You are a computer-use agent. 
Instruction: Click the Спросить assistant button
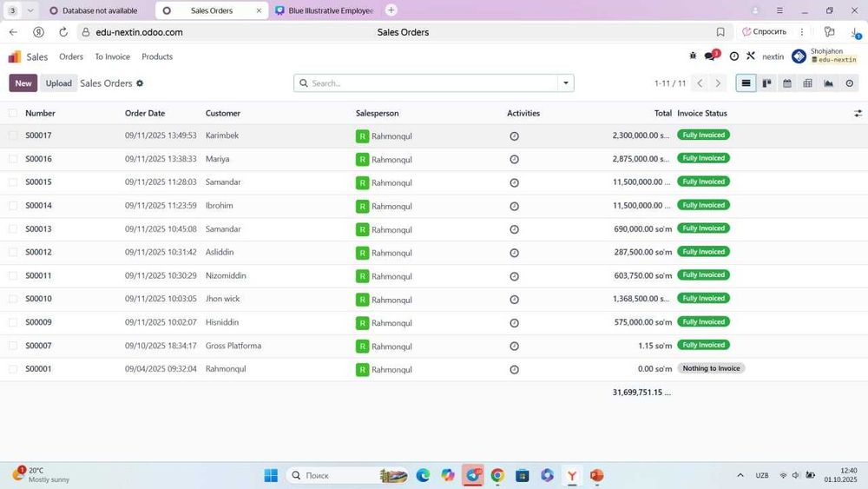pos(765,31)
